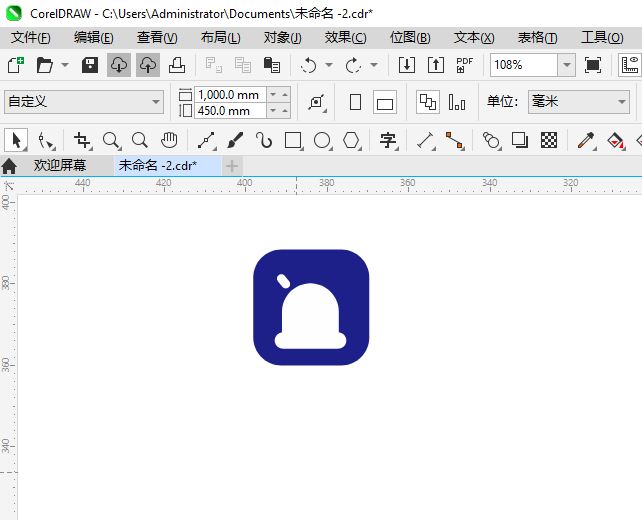
Task: Switch to the 未命名 -2.cdr tab
Action: (168, 165)
